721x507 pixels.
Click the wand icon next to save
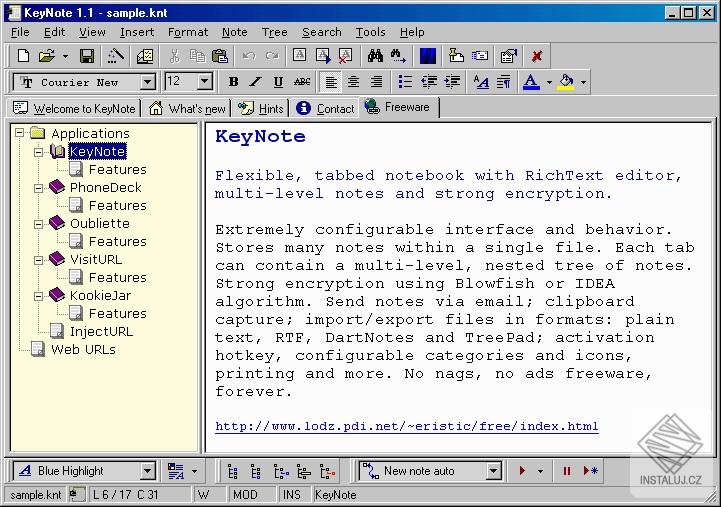click(115, 56)
